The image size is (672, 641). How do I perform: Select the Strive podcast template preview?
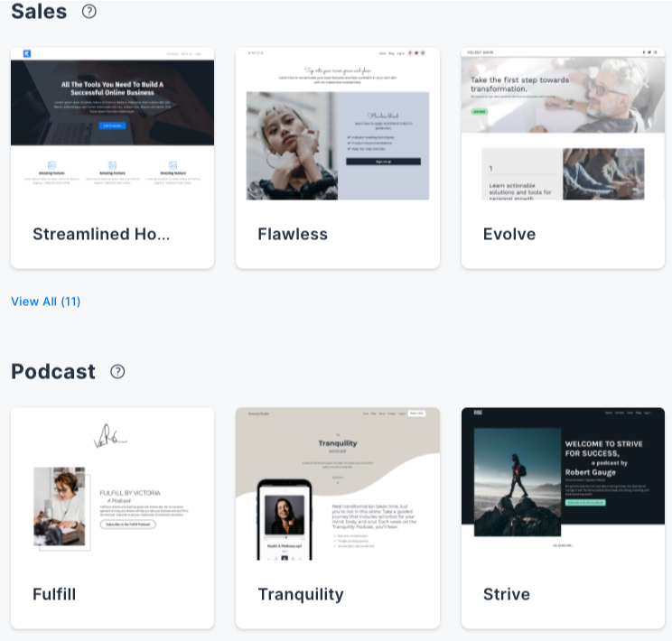[x=563, y=484]
